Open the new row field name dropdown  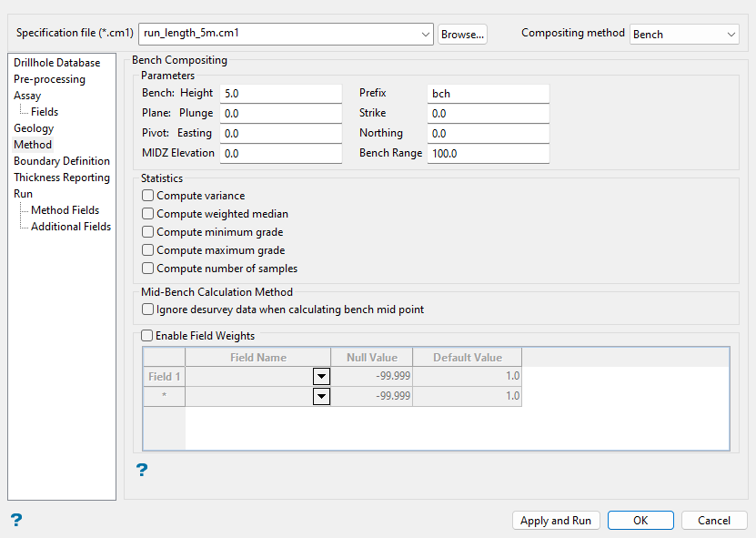coord(320,397)
